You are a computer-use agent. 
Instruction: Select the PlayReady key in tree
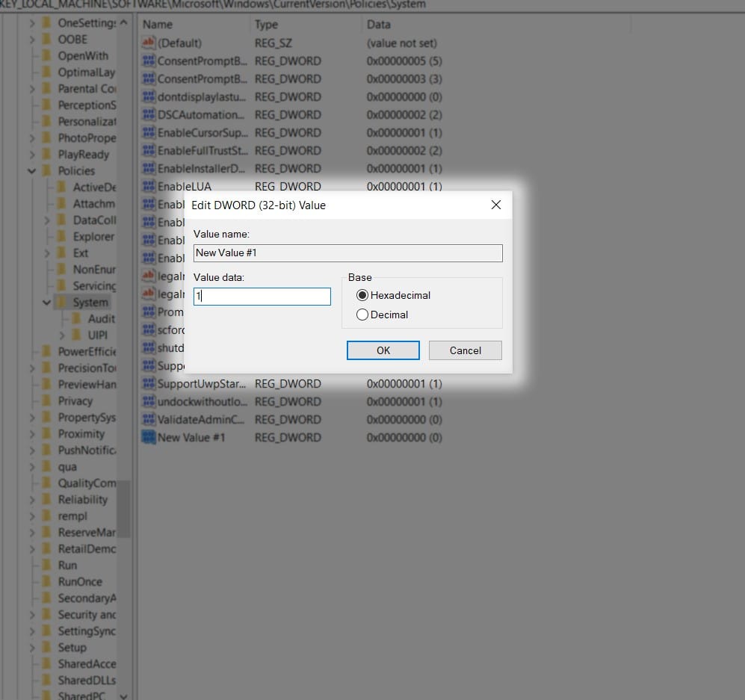pos(83,155)
